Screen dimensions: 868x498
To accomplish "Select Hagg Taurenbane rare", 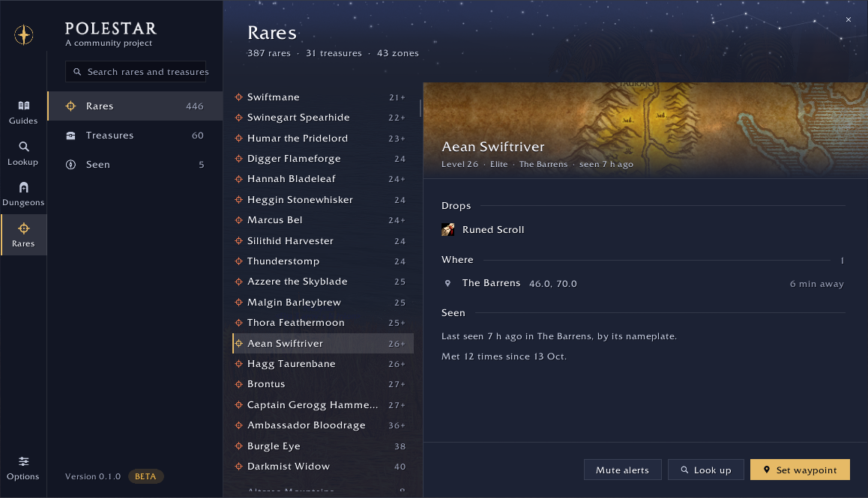I will coord(323,363).
